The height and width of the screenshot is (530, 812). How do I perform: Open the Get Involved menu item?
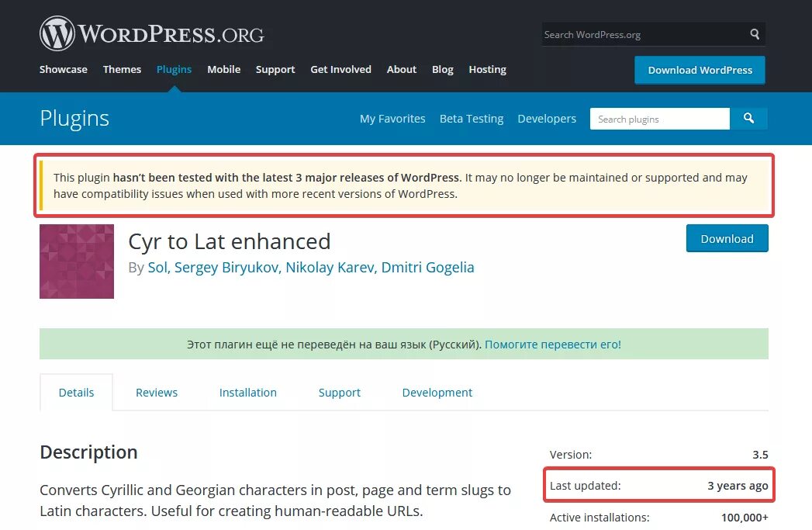[x=340, y=69]
